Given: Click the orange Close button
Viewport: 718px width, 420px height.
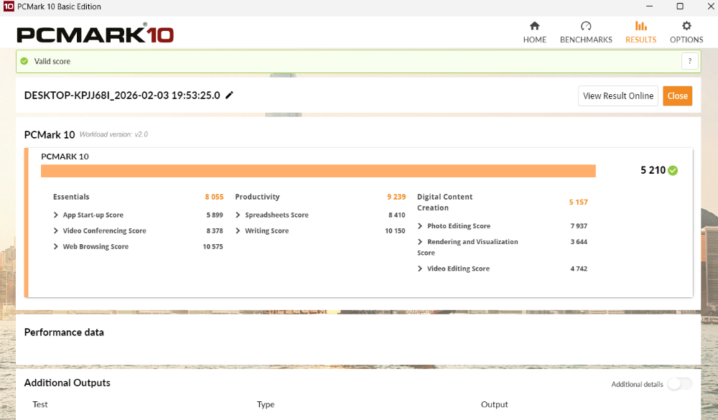Looking at the screenshot, I should coord(677,96).
